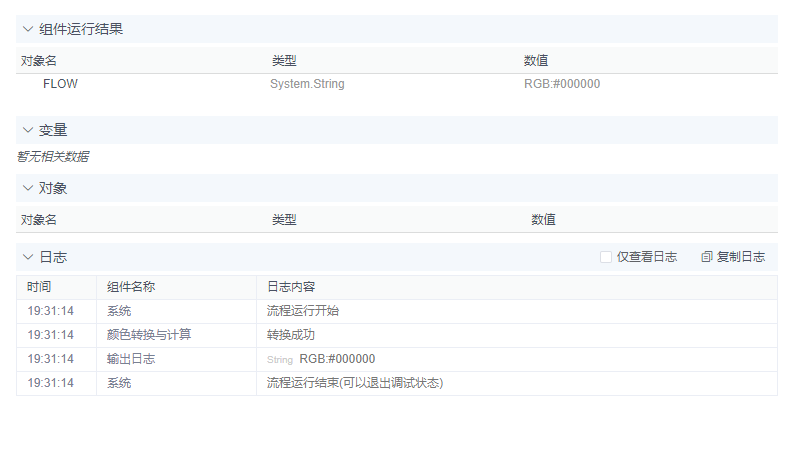Enable the 仅查看日志 checkbox
Screen dimensions: 786x467
point(606,257)
